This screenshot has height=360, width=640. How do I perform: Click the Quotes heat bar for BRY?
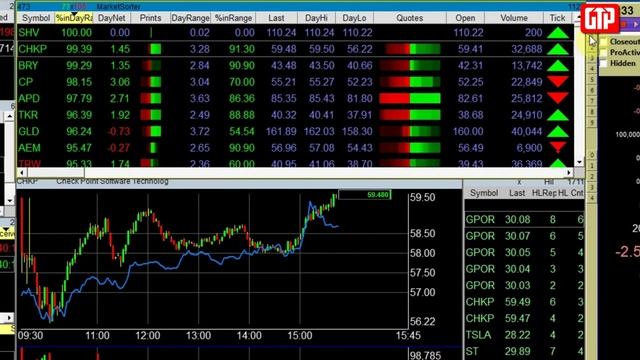click(x=410, y=66)
